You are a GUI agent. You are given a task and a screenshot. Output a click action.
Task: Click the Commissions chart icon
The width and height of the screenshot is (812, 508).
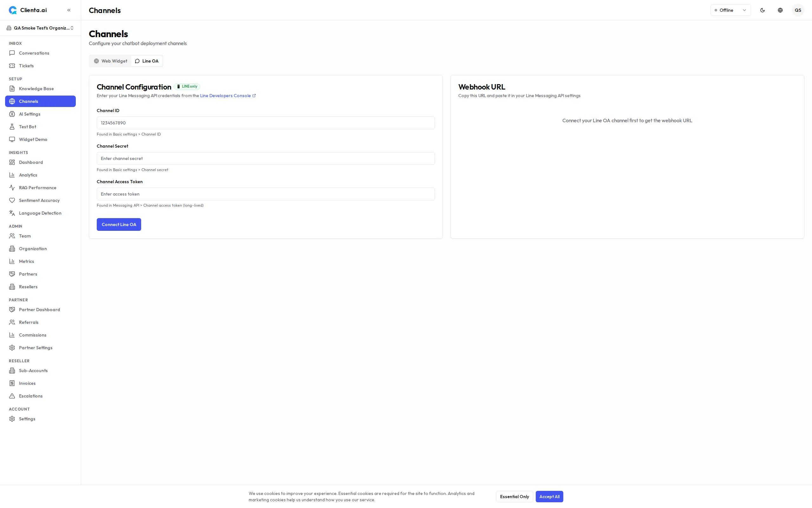(12, 335)
